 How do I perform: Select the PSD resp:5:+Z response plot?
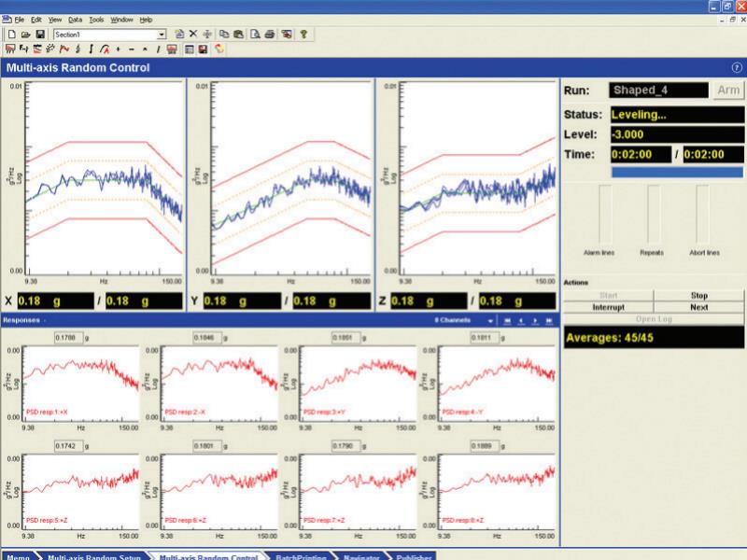[x=81, y=493]
